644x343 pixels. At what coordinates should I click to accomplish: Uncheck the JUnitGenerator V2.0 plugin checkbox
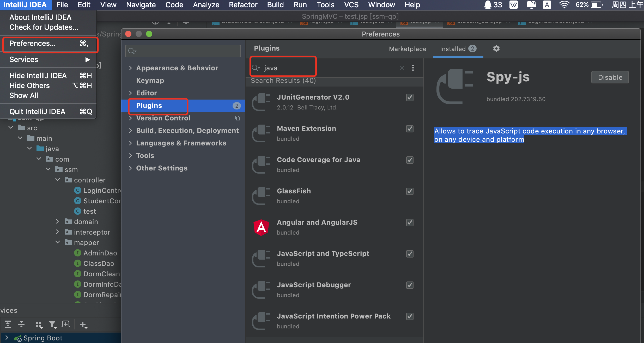point(410,97)
